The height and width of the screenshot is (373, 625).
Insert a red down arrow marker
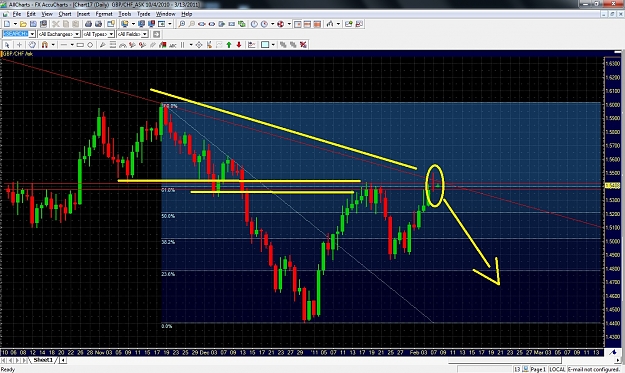[239, 45]
